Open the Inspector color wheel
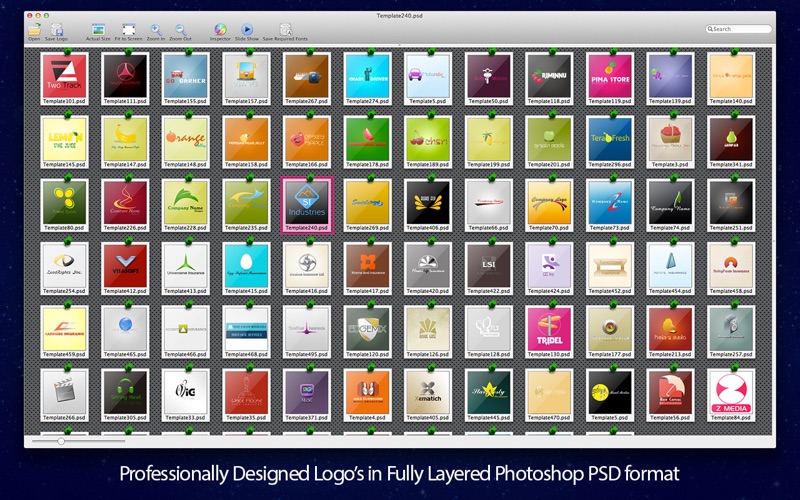This screenshot has height=500, width=800. 220,30
